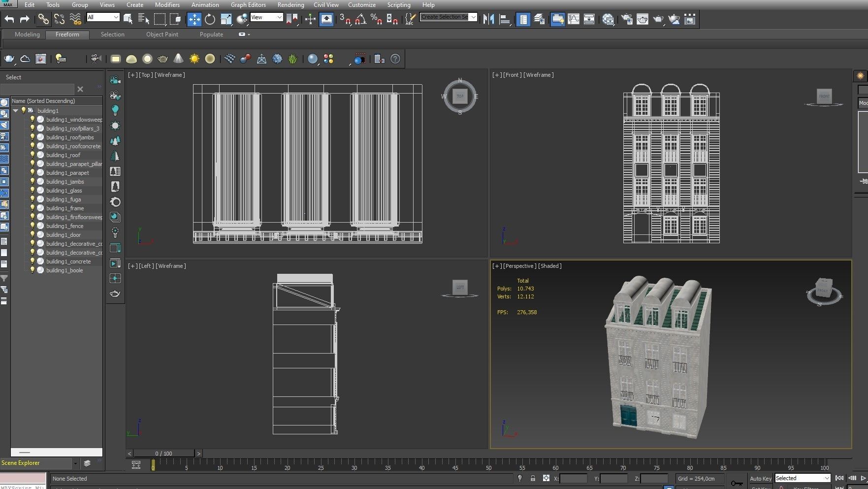Click the green plant foliage icon

293,59
